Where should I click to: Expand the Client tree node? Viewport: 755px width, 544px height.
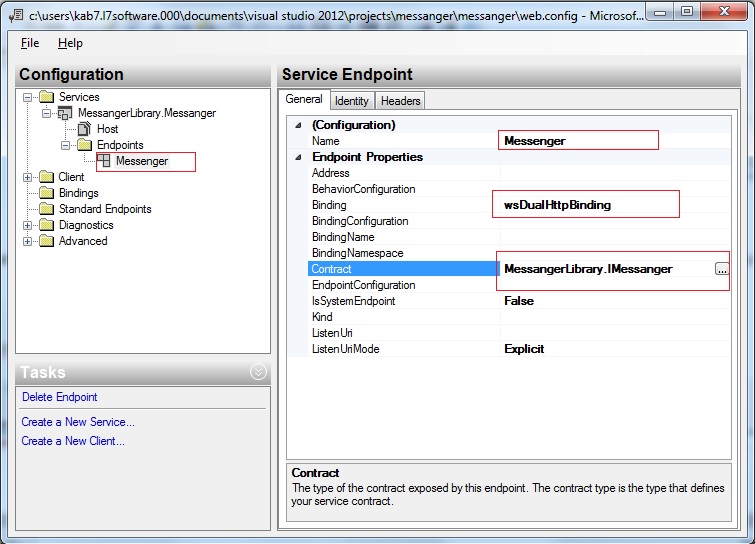tap(27, 177)
